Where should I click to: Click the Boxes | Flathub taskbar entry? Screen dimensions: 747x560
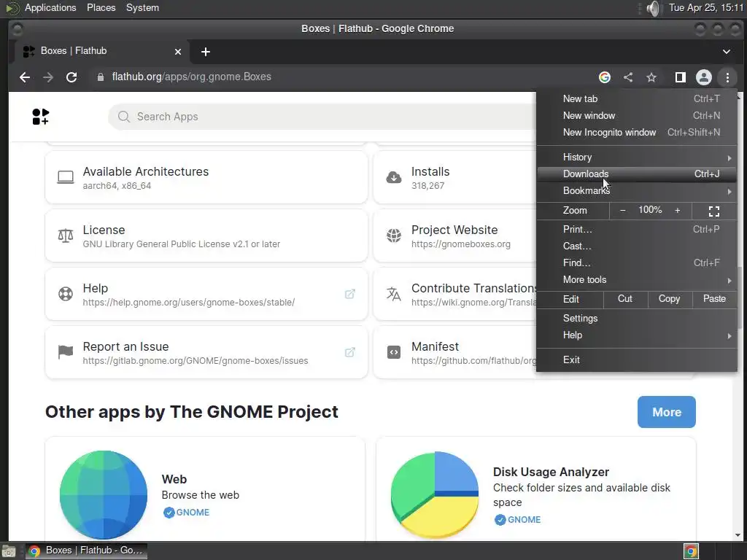click(x=86, y=551)
